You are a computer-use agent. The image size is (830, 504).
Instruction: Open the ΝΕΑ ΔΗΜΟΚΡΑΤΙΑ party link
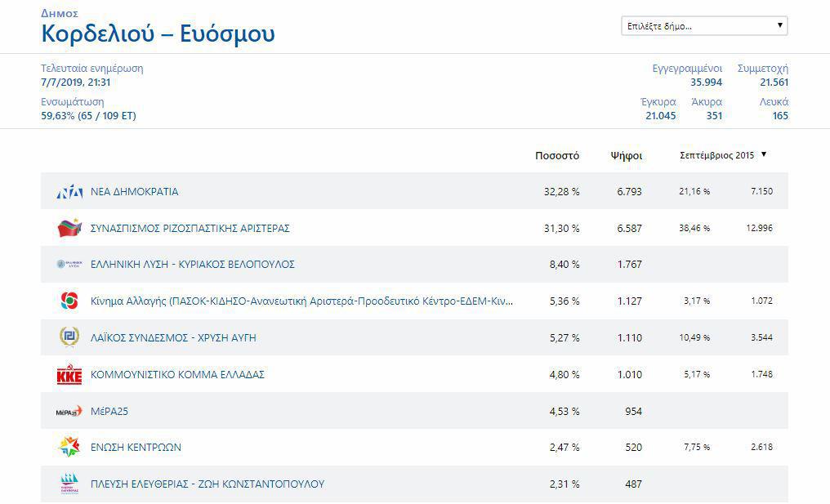(134, 192)
